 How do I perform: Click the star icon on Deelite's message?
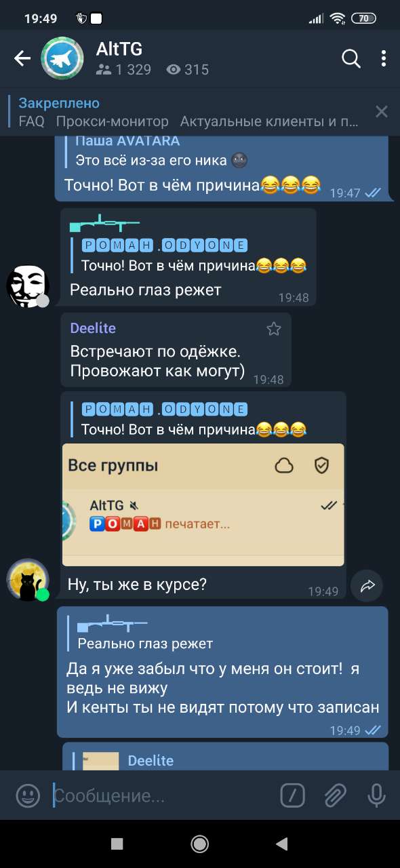tap(273, 329)
